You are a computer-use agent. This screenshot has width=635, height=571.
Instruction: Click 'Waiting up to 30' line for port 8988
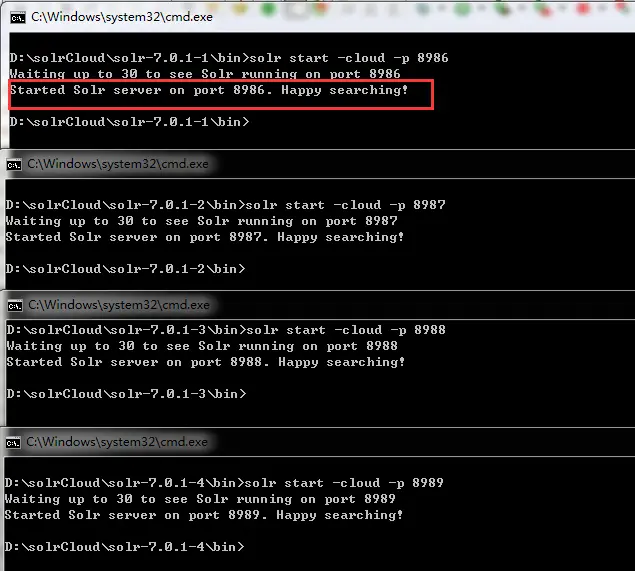tap(202, 346)
